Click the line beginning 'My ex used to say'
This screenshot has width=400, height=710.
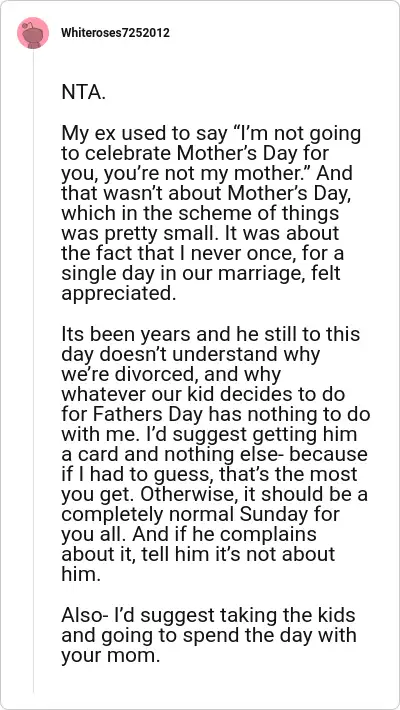pyautogui.click(x=211, y=134)
